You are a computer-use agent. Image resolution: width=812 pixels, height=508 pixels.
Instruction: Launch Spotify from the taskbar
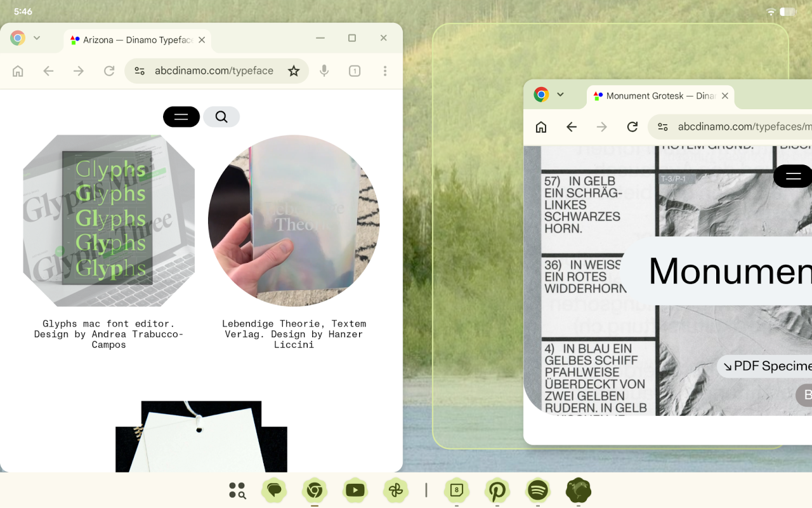click(538, 490)
